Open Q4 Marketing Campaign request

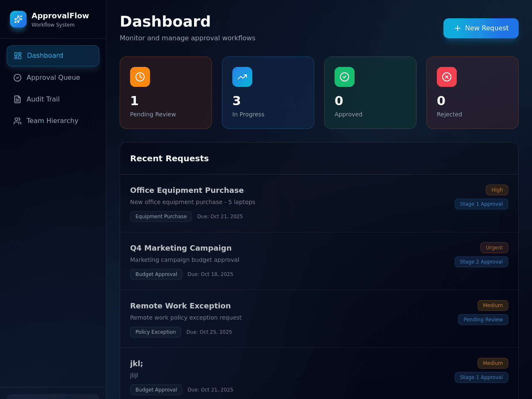[x=319, y=261]
